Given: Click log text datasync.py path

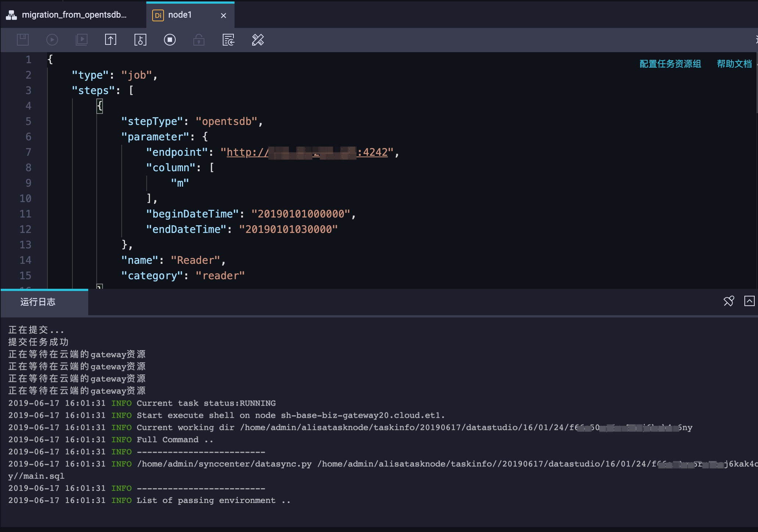Looking at the screenshot, I should click(x=224, y=464).
